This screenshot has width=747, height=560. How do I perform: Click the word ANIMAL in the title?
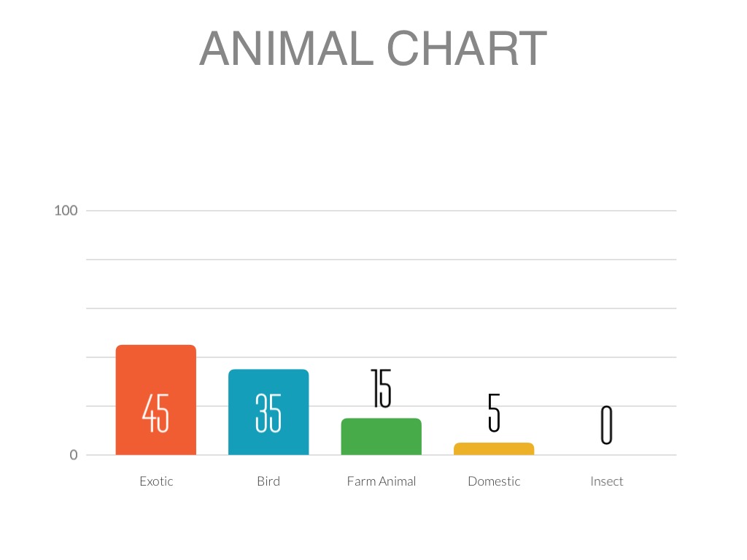[x=287, y=49]
